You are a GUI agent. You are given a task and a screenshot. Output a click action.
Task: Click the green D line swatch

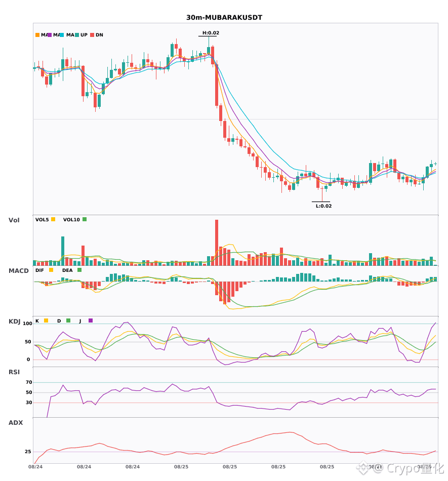point(68,320)
